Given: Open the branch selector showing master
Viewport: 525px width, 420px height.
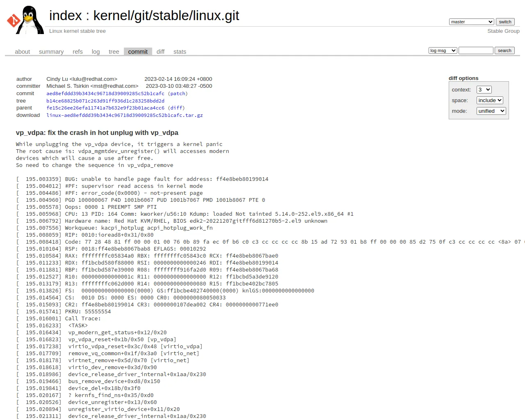Looking at the screenshot, I should click(x=471, y=22).
